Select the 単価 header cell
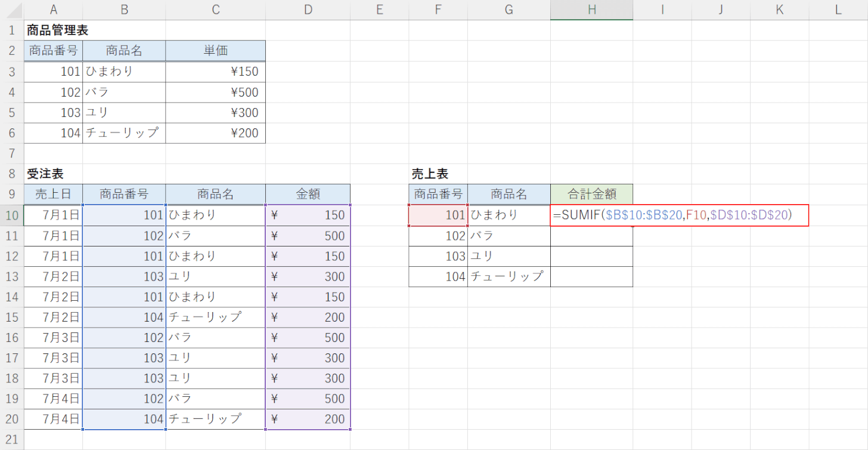The image size is (868, 450). (215, 50)
